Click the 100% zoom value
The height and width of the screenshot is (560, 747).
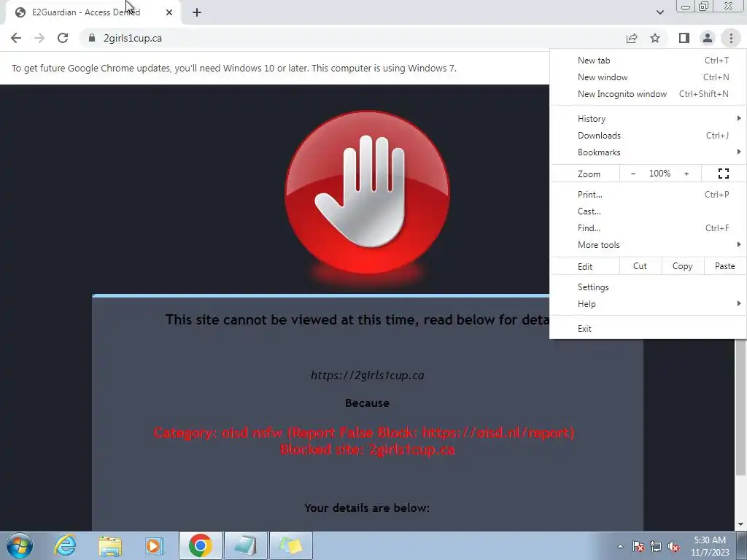click(659, 174)
